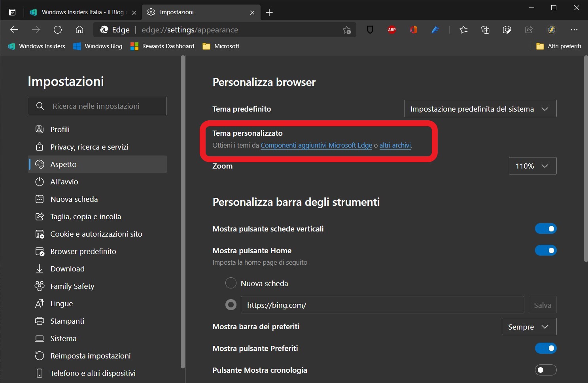
Task: Open Download settings
Action: pos(97,269)
